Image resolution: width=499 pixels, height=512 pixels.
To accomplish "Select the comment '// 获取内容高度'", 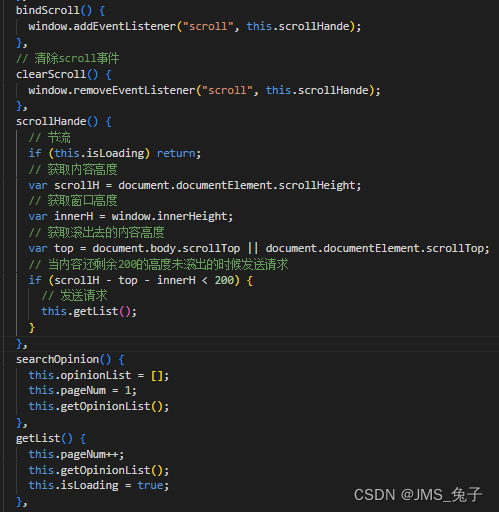I will coord(73,169).
